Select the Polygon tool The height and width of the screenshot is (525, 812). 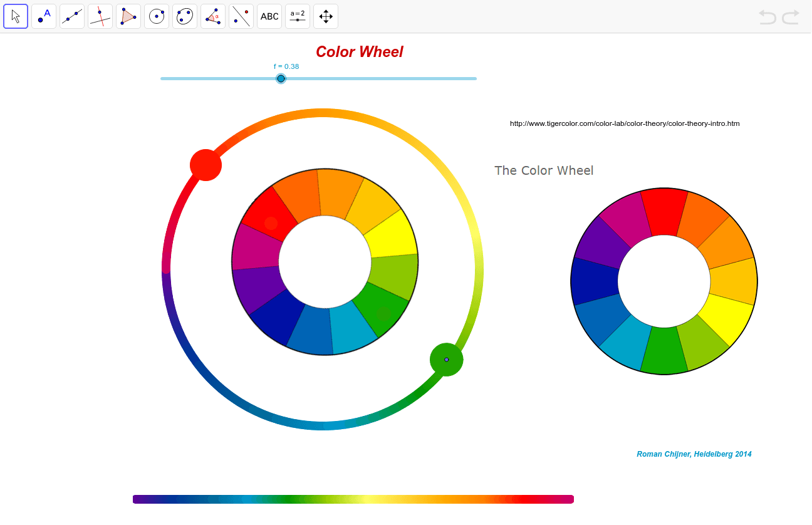tap(128, 16)
